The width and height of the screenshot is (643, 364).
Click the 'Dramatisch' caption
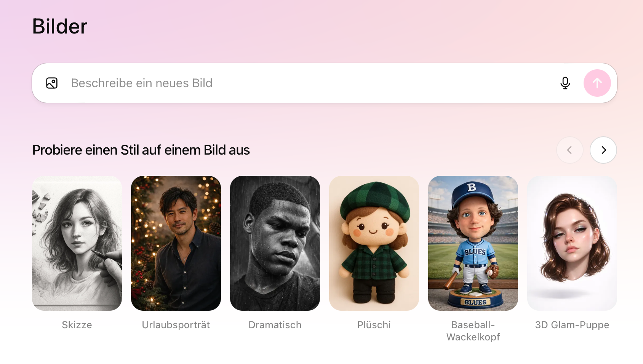click(x=275, y=325)
